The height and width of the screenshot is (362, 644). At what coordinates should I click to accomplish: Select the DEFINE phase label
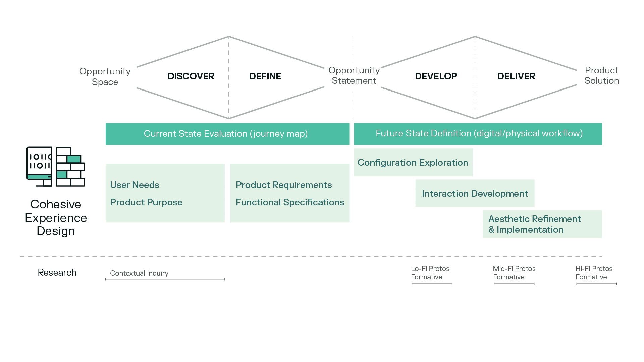(265, 76)
